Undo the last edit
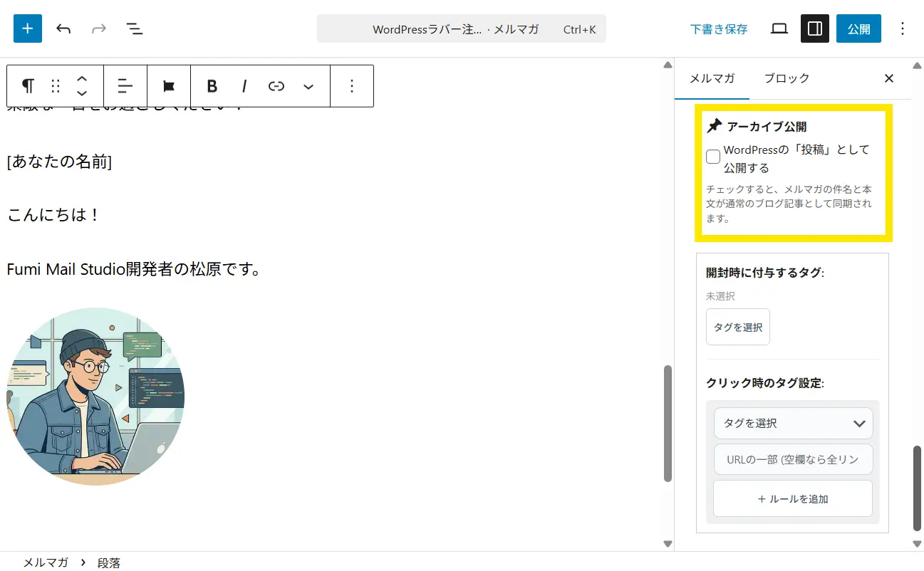924x571 pixels. (63, 28)
